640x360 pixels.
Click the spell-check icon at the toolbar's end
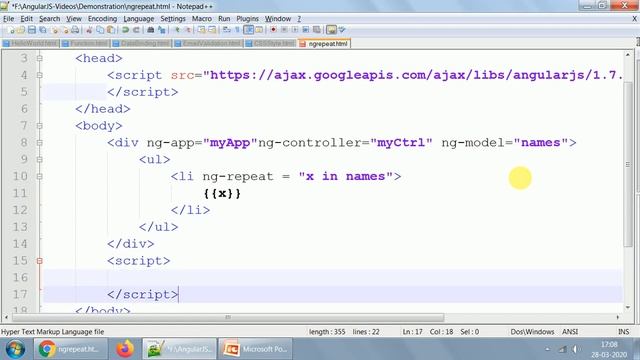342,30
